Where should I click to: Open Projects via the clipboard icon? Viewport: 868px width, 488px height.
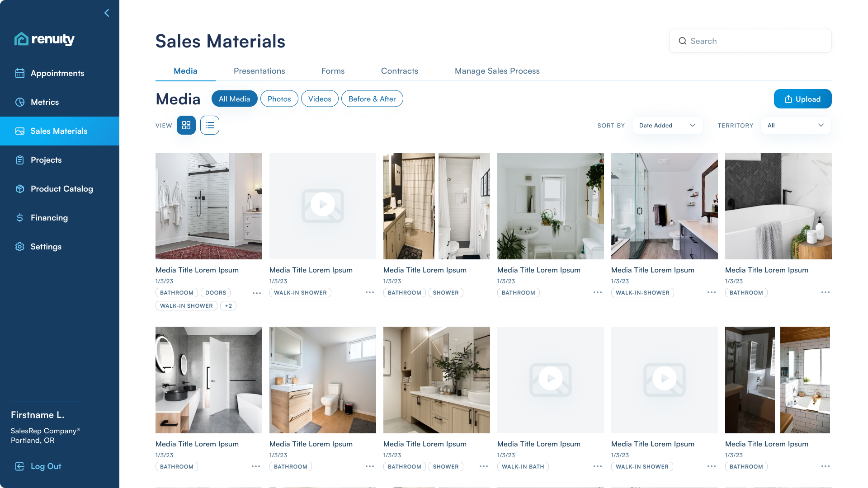click(20, 160)
